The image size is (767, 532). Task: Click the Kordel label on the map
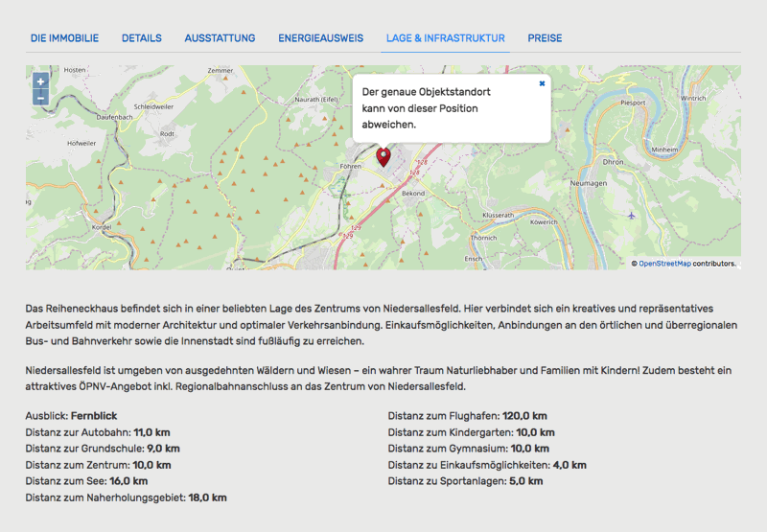102,227
